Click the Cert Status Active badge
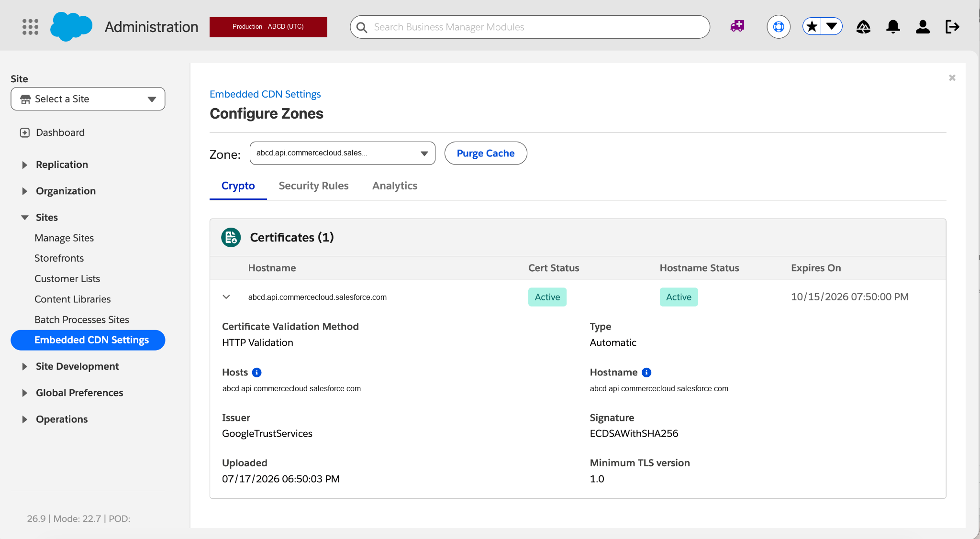This screenshot has height=539, width=980. click(x=547, y=297)
